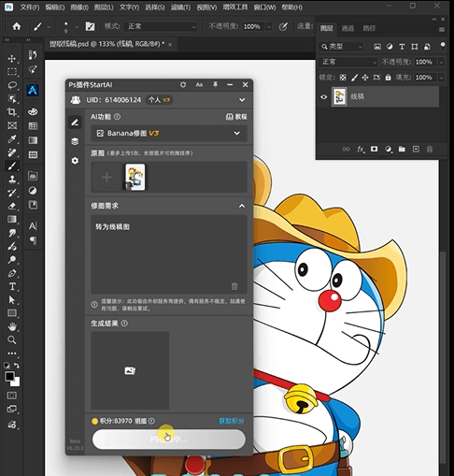Click the refresh icon in StartAI panel
This screenshot has width=454, height=476.
click(x=183, y=85)
